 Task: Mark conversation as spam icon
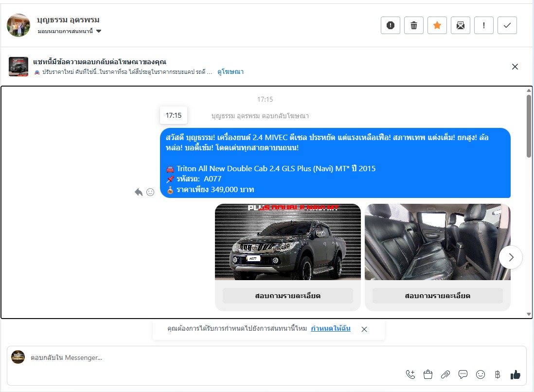click(390, 25)
